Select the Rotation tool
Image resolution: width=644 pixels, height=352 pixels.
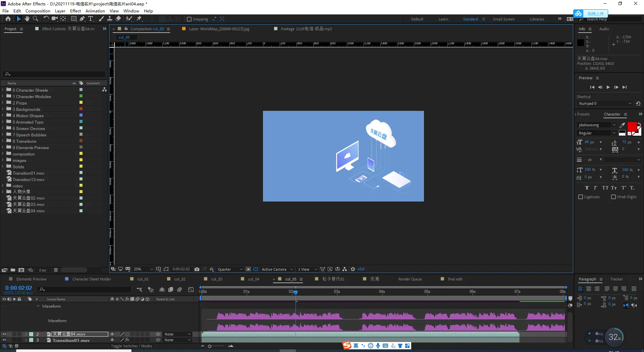[x=46, y=19]
